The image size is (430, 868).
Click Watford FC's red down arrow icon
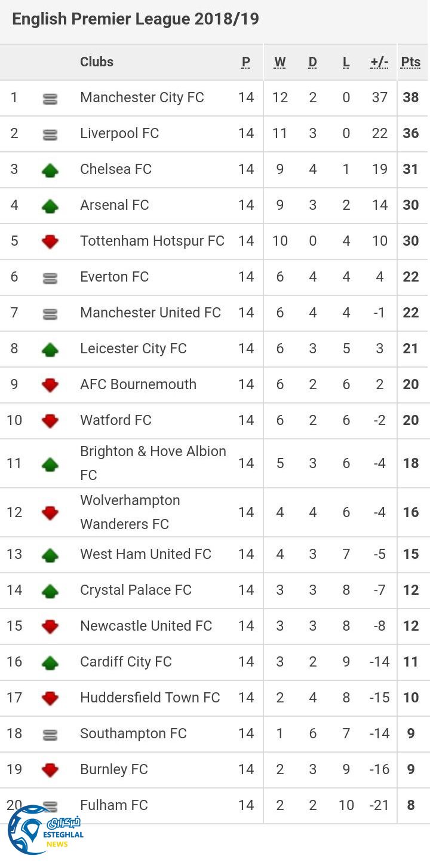(50, 421)
